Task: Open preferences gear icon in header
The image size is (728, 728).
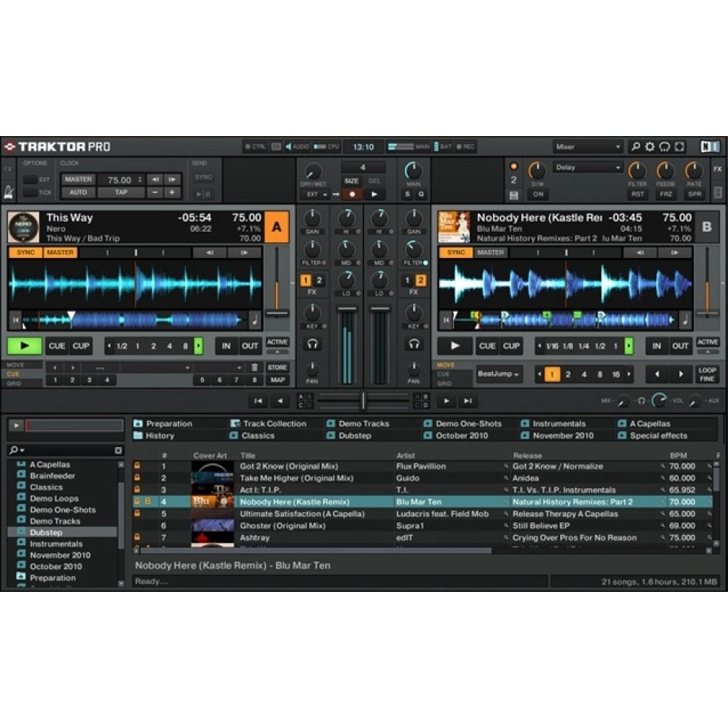Action: [x=650, y=146]
